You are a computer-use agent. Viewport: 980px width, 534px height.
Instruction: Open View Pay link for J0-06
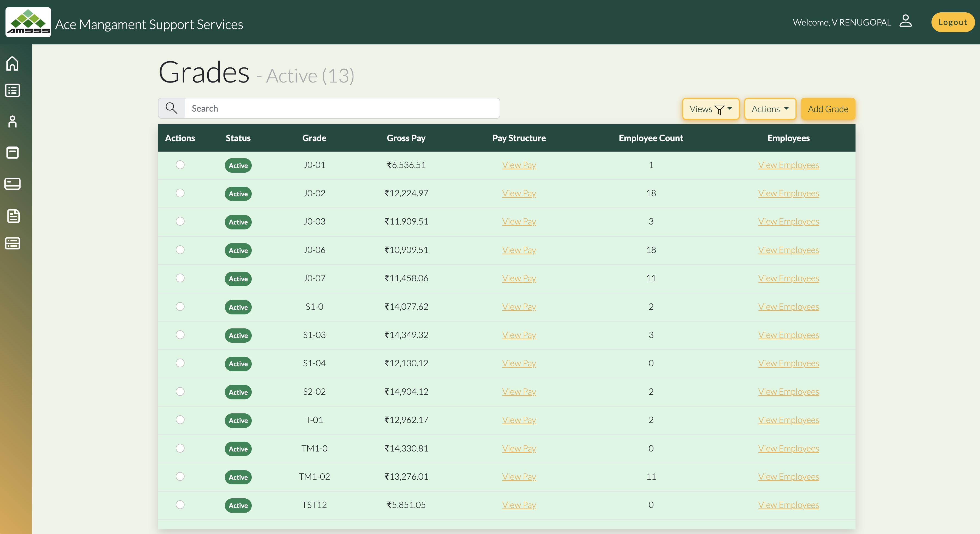pyautogui.click(x=519, y=250)
